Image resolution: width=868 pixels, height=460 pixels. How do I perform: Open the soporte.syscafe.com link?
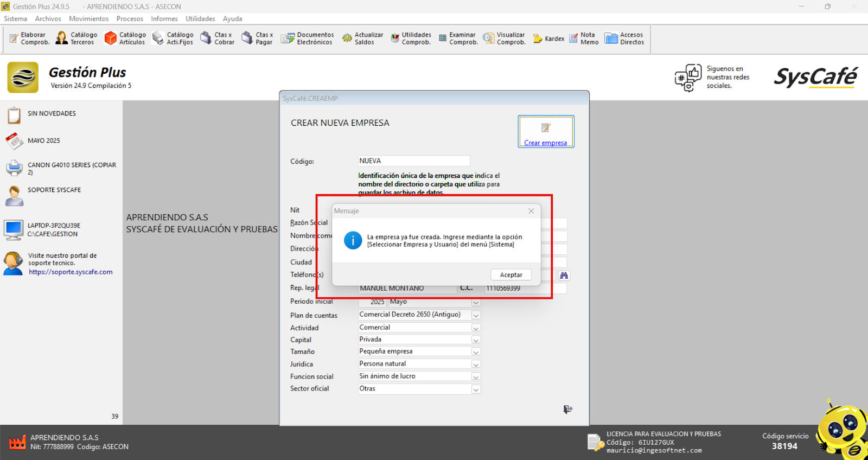(x=71, y=272)
